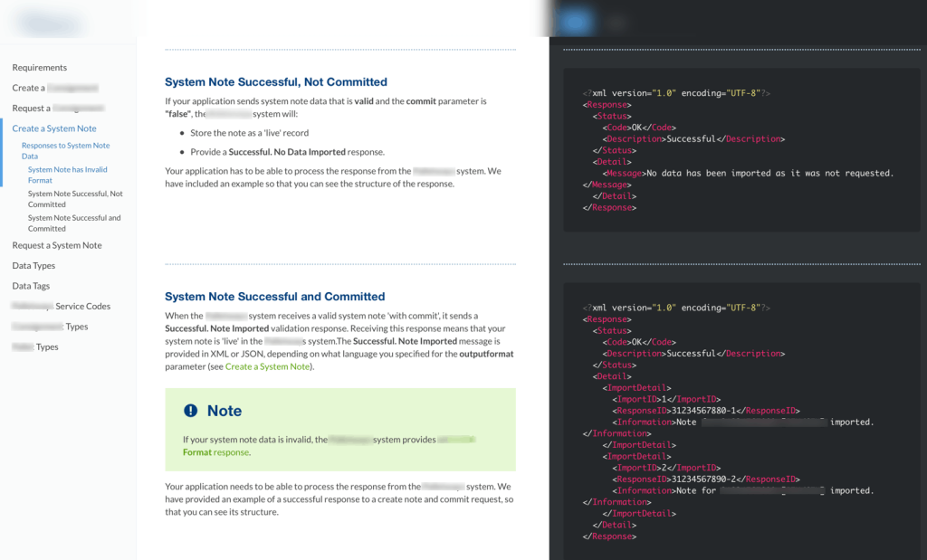Click the System Note Successful, Not Committed heading
Image resolution: width=927 pixels, height=560 pixels.
point(275,82)
